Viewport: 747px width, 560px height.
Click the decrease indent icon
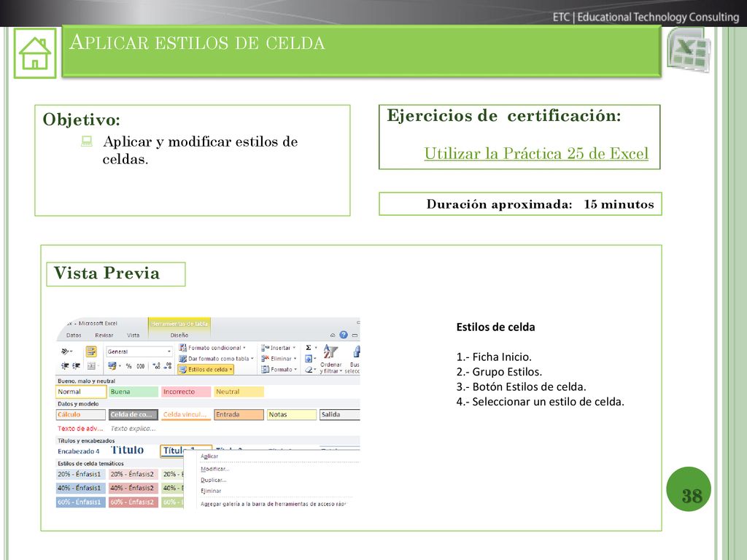[65, 366]
